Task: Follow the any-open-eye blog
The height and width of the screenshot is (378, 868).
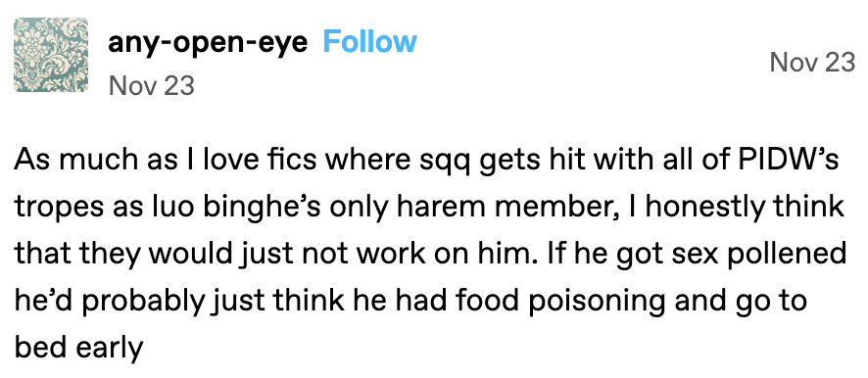Action: click(x=369, y=42)
